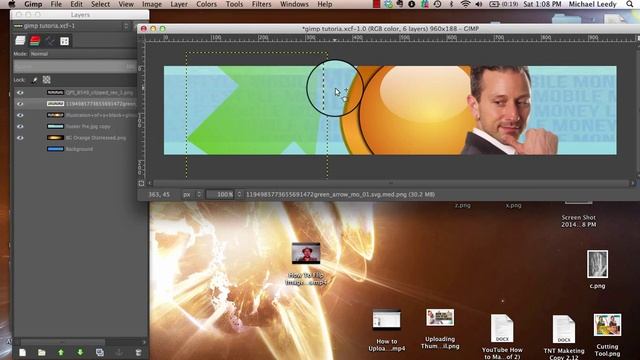Hide the green arrow layer via eye icon
The height and width of the screenshot is (360, 640).
[20, 104]
